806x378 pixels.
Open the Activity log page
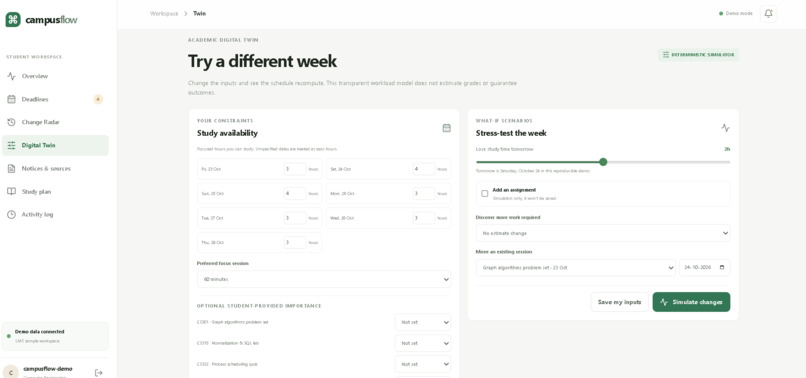(x=55, y=214)
